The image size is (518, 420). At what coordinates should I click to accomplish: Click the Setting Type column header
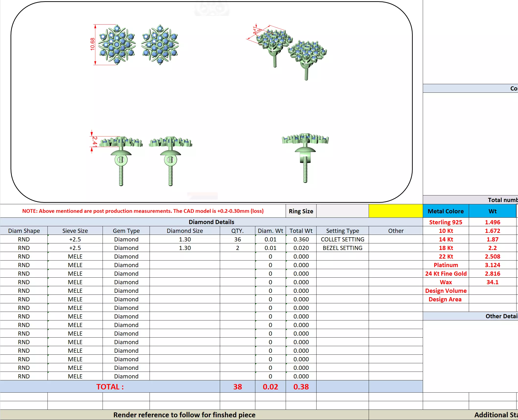pos(342,231)
